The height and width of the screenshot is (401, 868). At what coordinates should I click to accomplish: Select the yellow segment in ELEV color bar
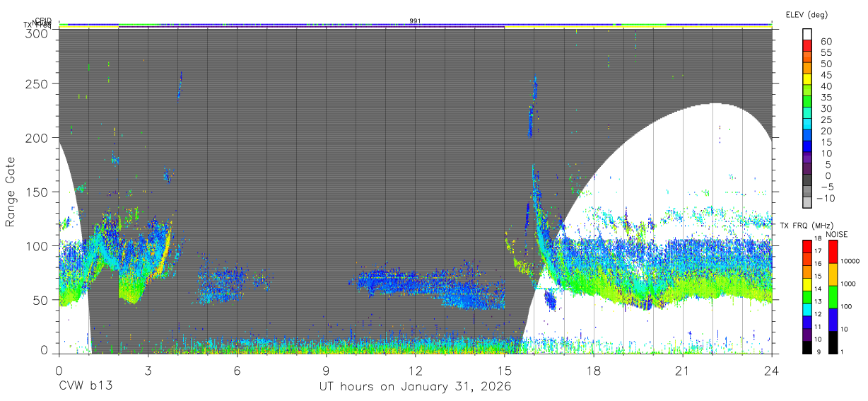807,79
